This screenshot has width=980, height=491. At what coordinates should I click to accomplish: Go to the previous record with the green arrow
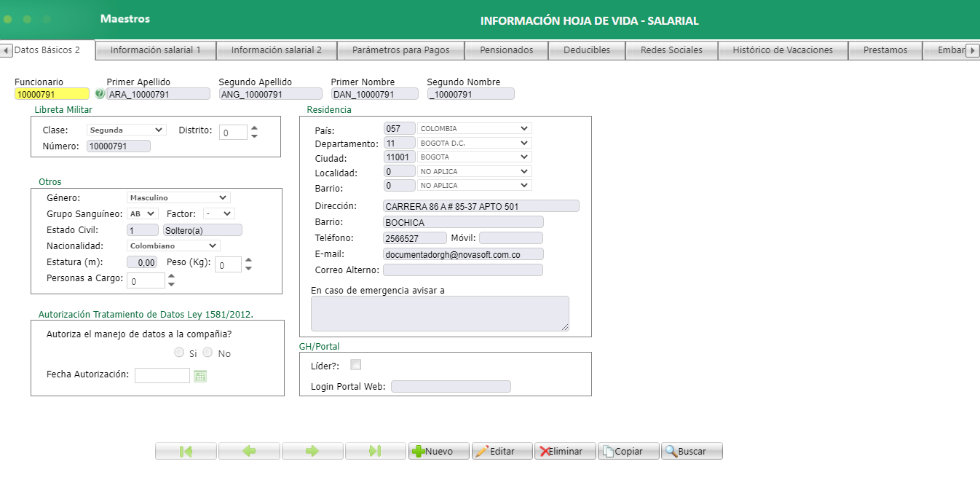coord(248,450)
